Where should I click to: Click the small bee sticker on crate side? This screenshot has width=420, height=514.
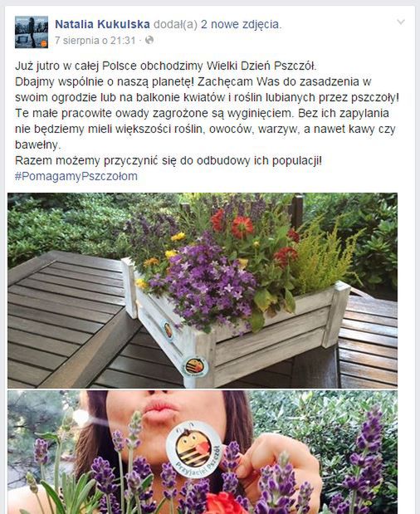click(168, 330)
